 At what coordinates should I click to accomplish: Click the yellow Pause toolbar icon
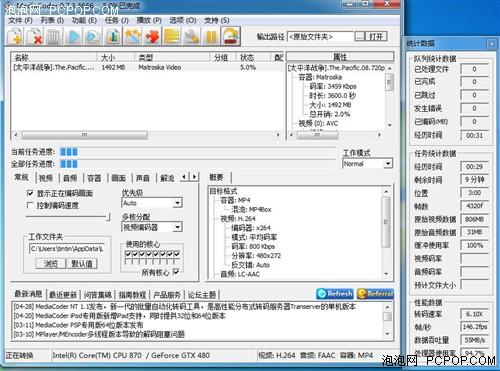211,36
